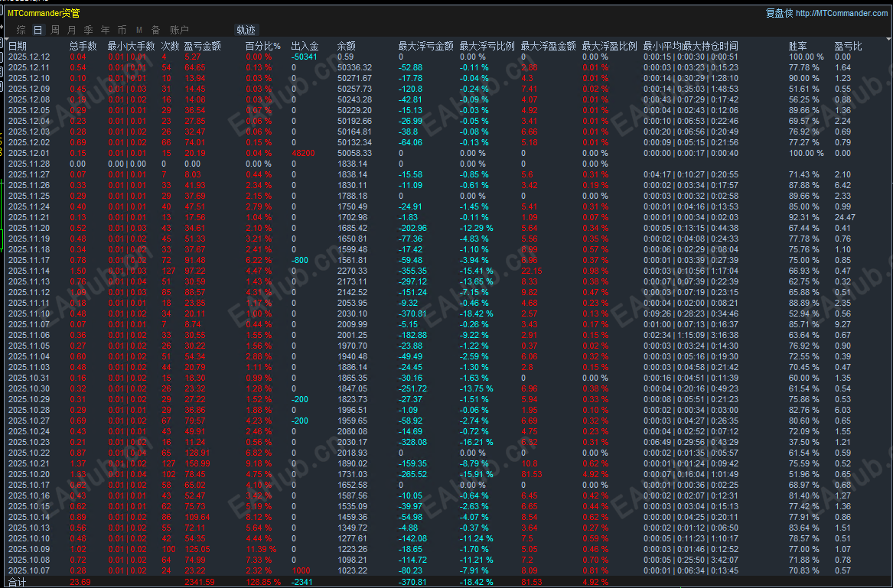Open the 备 notes tab
893x588 pixels.
click(x=156, y=30)
